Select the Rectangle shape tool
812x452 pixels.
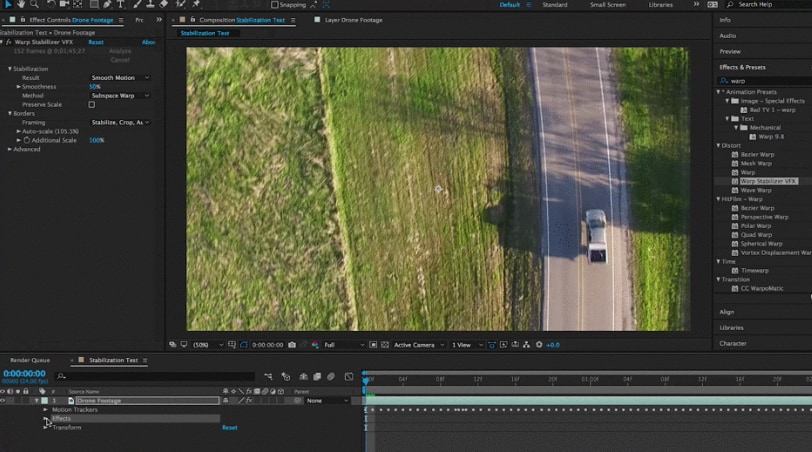(x=94, y=4)
